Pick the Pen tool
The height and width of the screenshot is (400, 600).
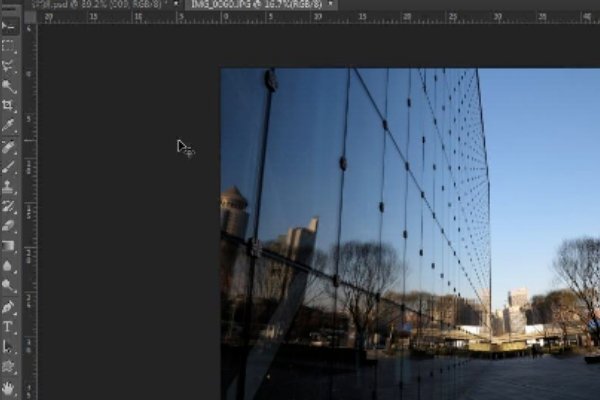(9, 307)
